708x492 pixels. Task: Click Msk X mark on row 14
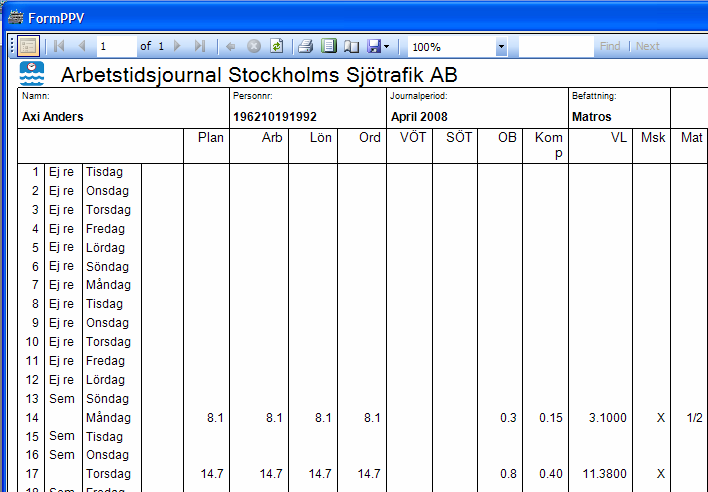pyautogui.click(x=661, y=418)
